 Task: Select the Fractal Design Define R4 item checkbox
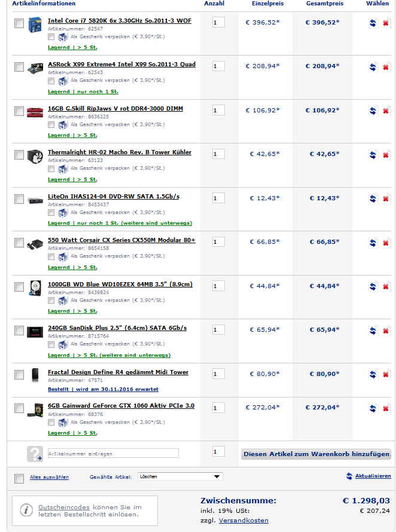coord(19,375)
